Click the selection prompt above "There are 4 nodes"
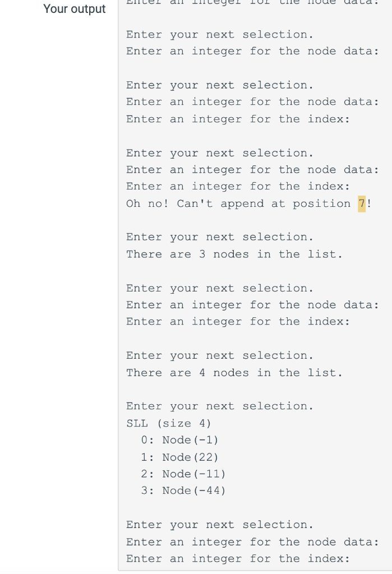Screen dimensions: 392x574 [220, 356]
